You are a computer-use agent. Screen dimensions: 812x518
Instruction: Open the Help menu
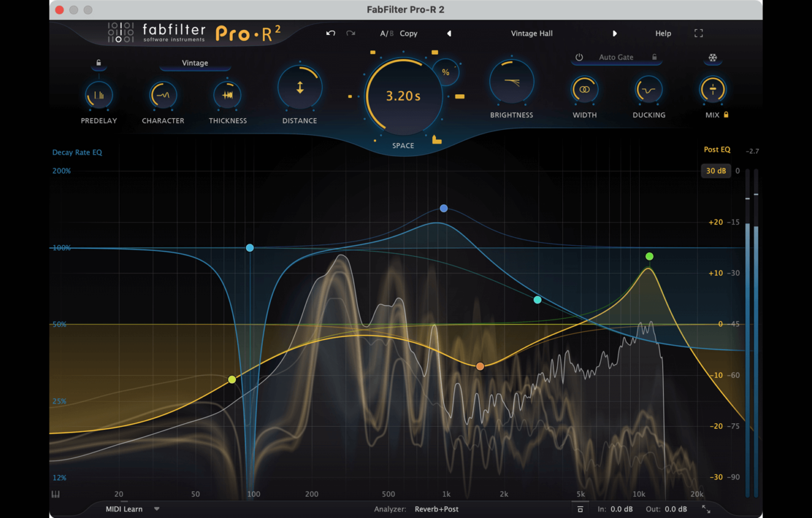[663, 34]
